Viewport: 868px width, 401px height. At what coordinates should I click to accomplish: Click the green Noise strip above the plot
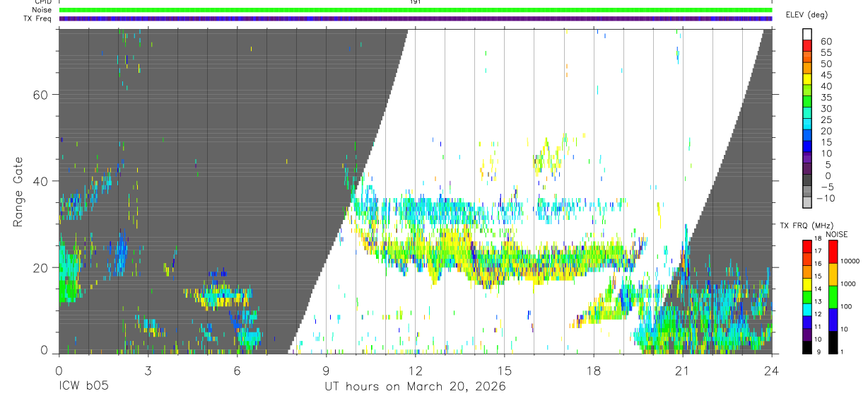click(416, 10)
